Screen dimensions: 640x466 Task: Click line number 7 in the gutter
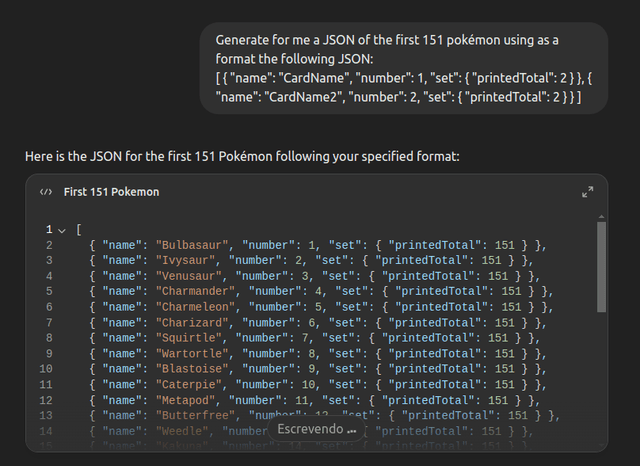pyautogui.click(x=49, y=323)
